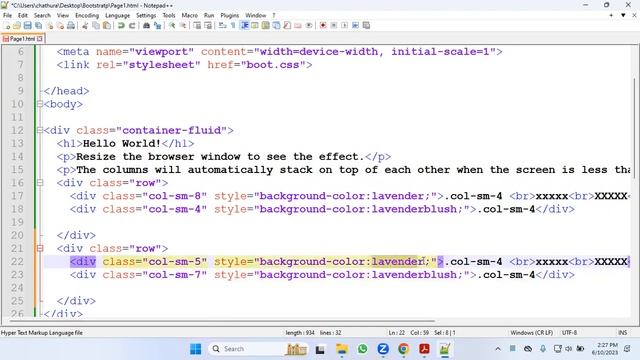The image size is (640, 360).
Task: Toggle the Function List panel icon
Action: tap(287, 25)
